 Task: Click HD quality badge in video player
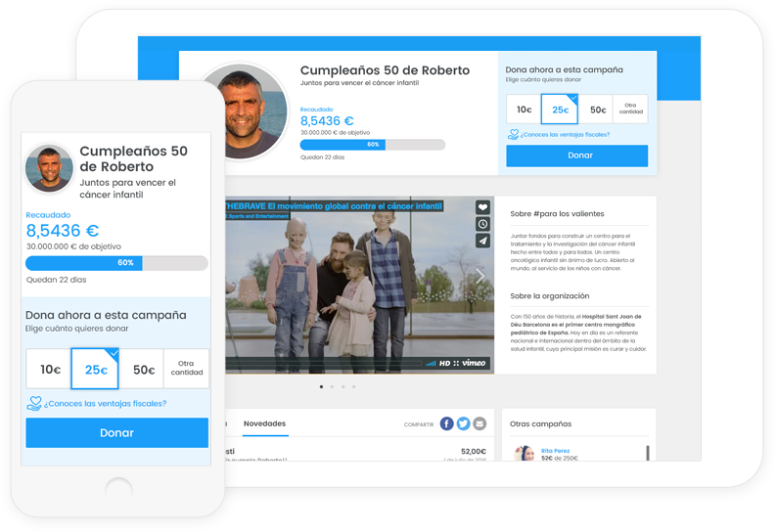[445, 364]
